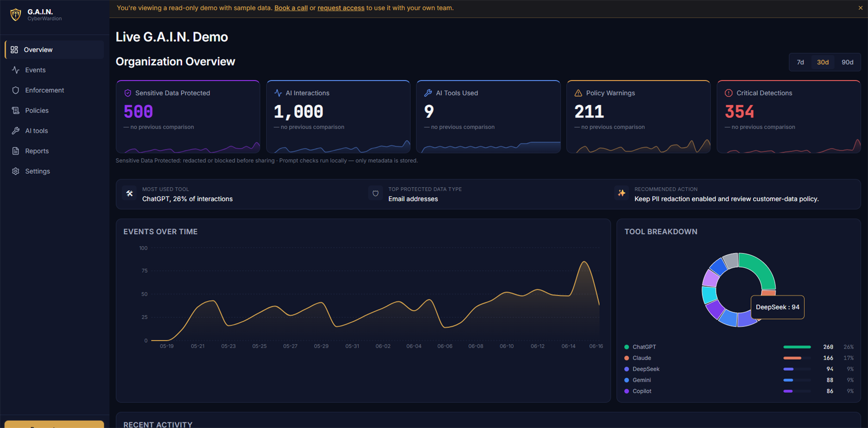The height and width of the screenshot is (428, 868).
Task: Click the Enforcement shield icon in sidebar
Action: coord(16,90)
